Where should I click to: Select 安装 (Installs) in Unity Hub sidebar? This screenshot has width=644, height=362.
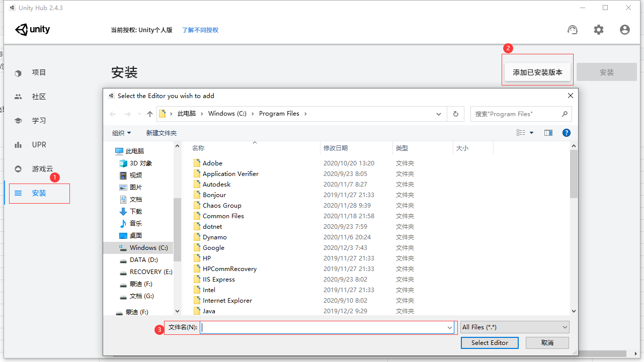(39, 193)
